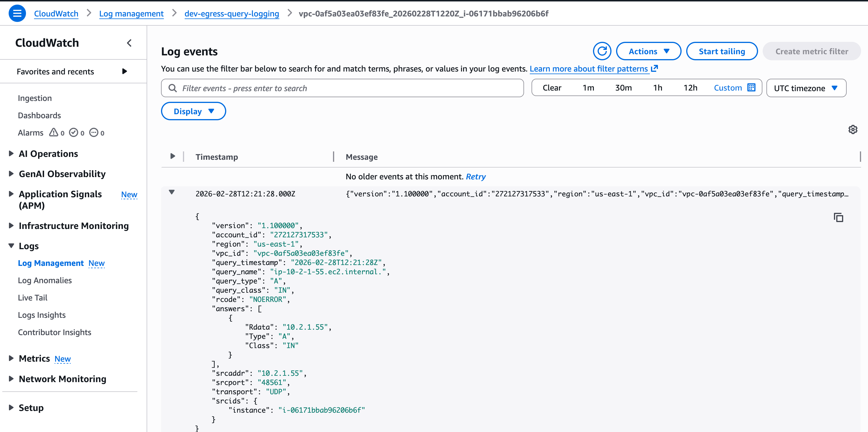Click the Start tailing button
This screenshot has width=868, height=432.
pos(721,51)
